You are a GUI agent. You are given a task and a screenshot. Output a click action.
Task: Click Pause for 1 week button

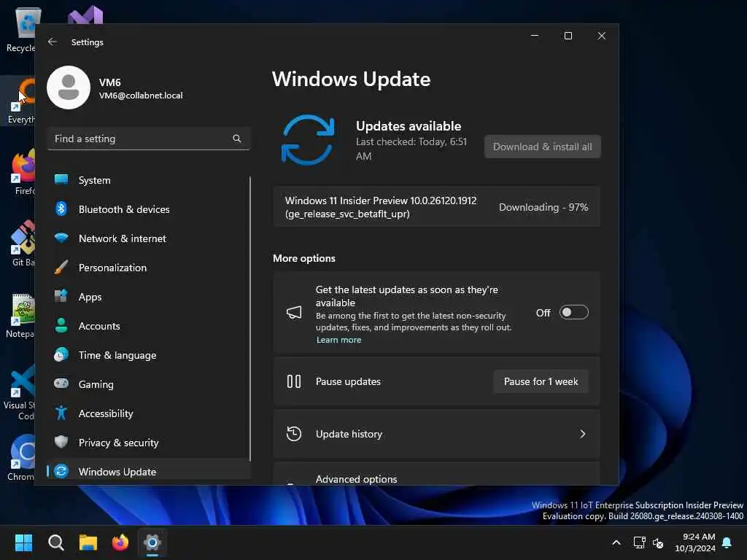point(541,381)
